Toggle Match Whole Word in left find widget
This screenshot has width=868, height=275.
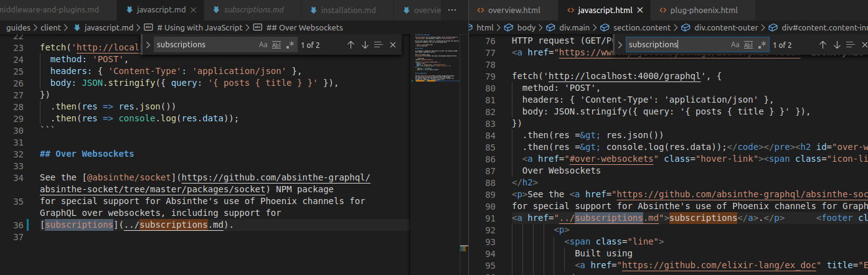(x=276, y=45)
